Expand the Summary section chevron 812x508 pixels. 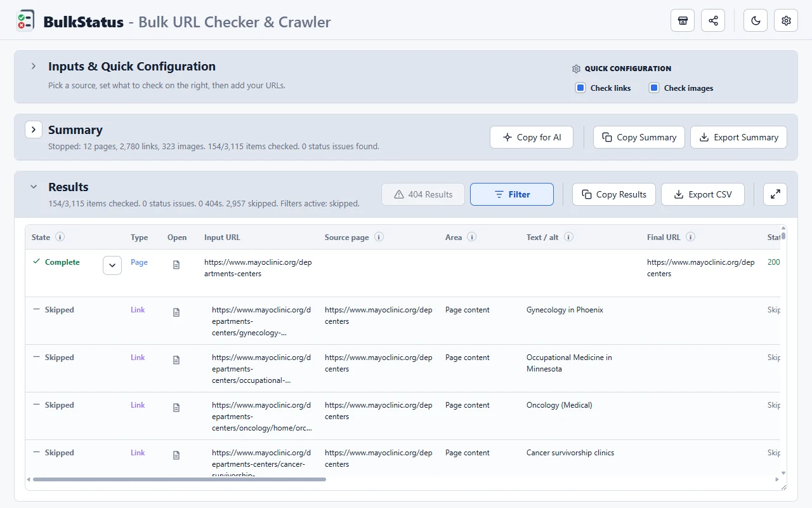34,129
